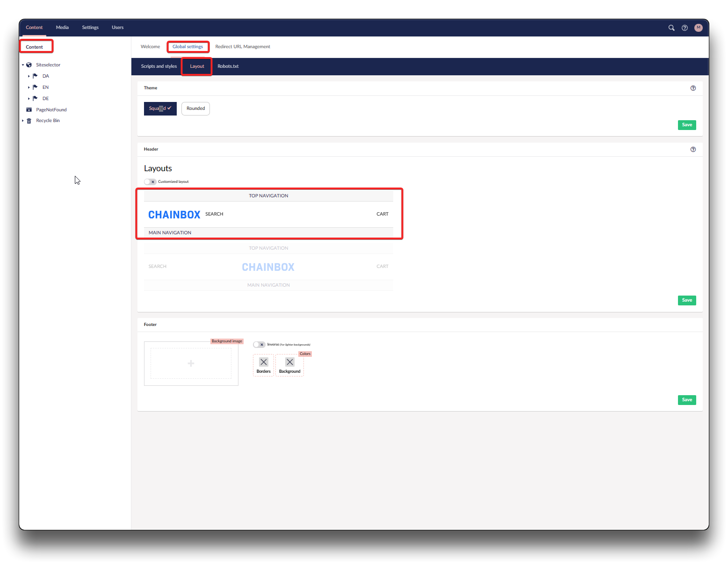Open help for the Header section

[x=693, y=150]
